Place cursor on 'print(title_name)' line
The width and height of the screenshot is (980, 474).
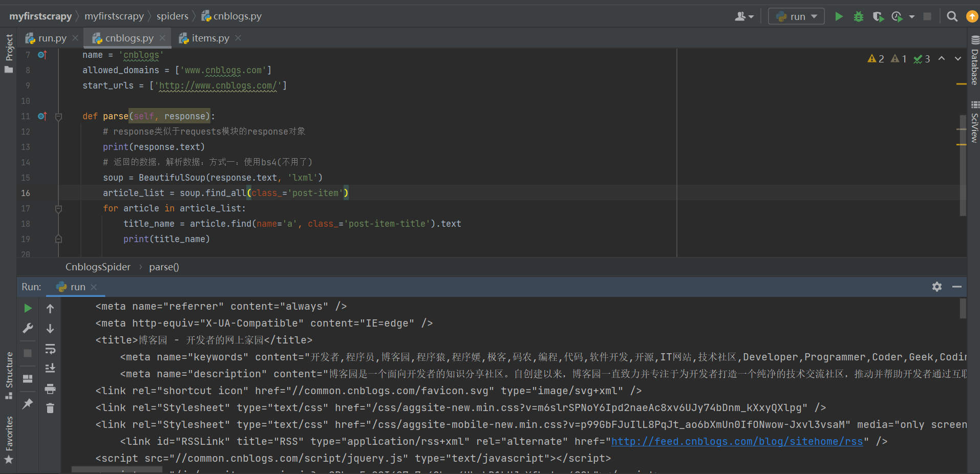(x=166, y=239)
